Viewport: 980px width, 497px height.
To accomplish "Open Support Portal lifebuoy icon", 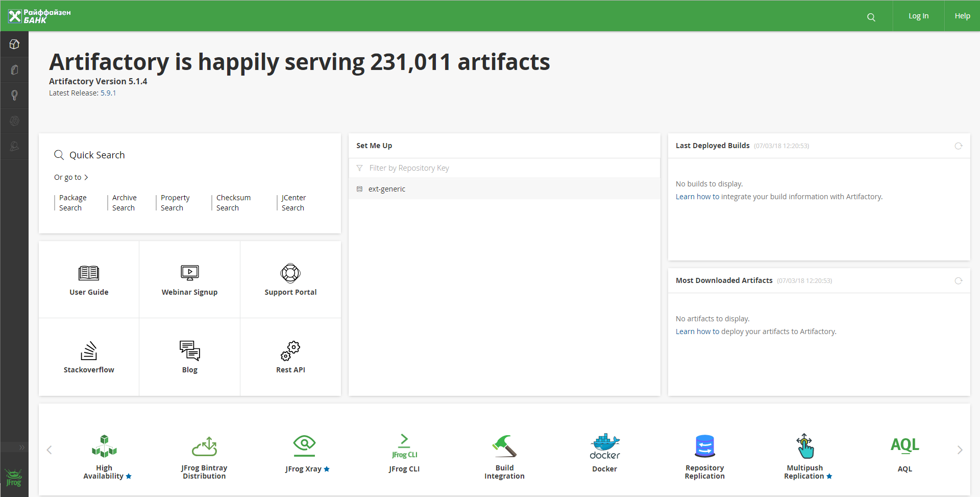I will 290,273.
